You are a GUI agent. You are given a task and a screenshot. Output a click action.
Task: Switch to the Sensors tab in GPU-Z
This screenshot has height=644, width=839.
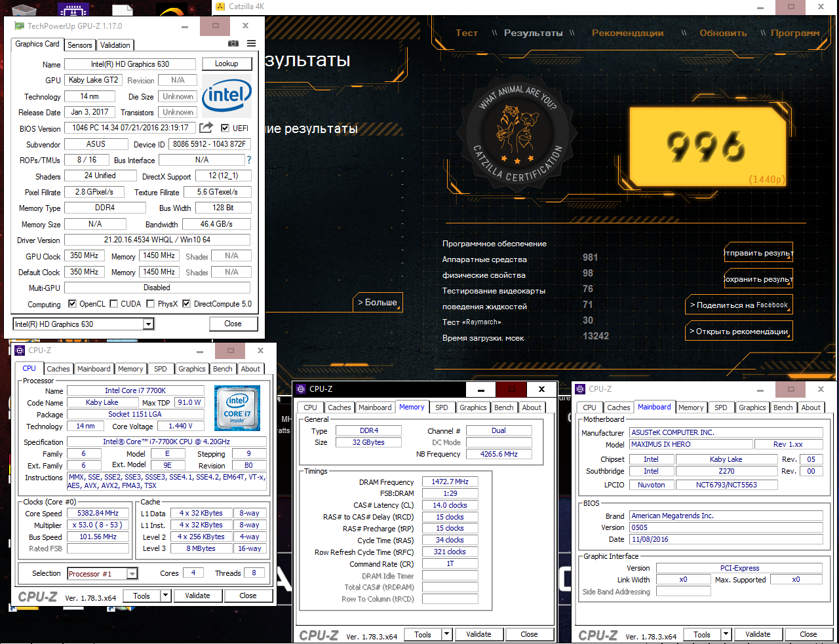(x=79, y=45)
